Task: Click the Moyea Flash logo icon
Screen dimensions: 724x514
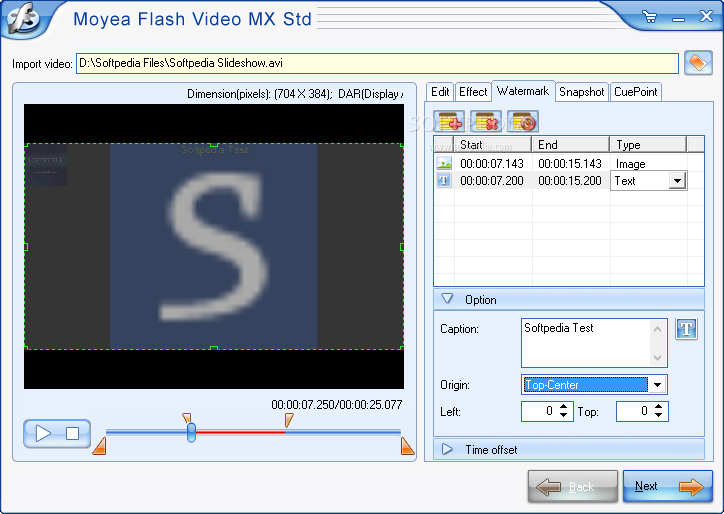Action: point(22,19)
